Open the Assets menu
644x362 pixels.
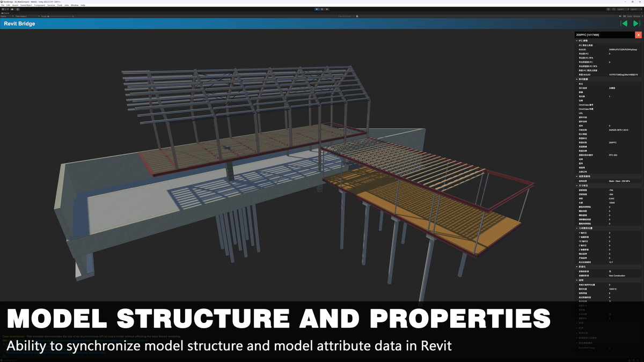coord(15,5)
